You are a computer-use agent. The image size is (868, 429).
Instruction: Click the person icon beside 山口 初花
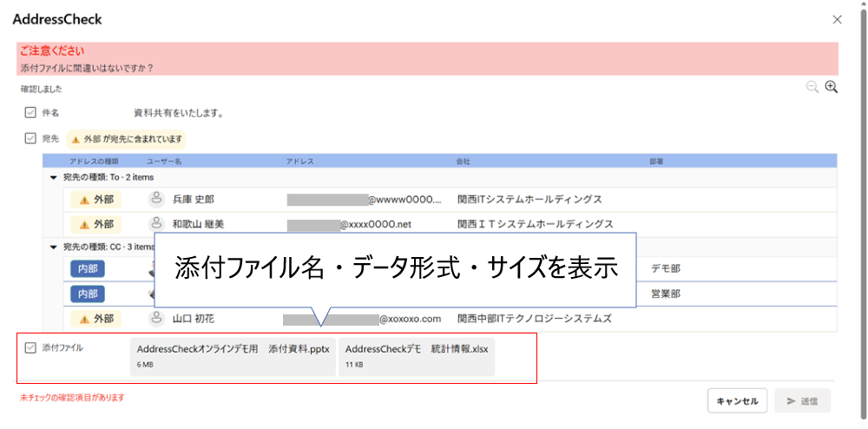pyautogui.click(x=157, y=319)
